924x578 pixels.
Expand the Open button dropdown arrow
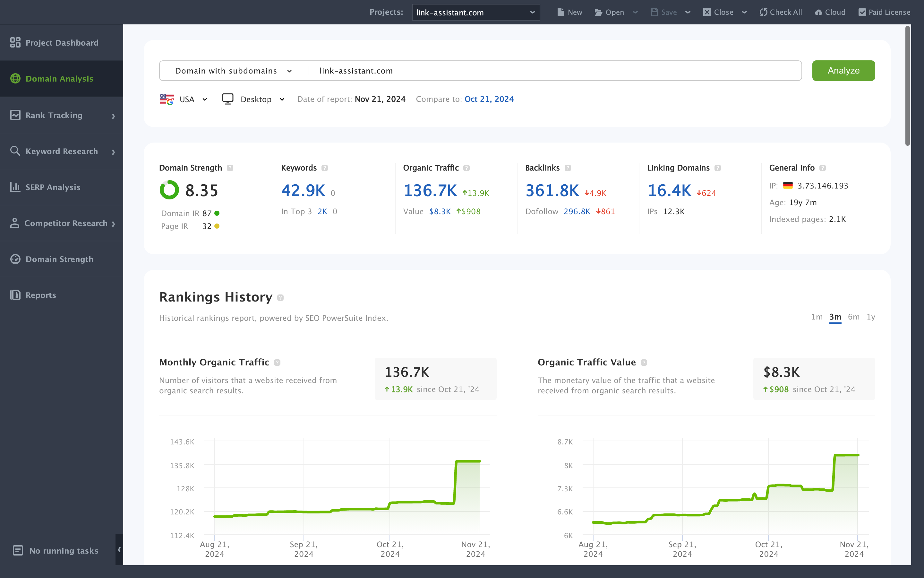click(635, 12)
